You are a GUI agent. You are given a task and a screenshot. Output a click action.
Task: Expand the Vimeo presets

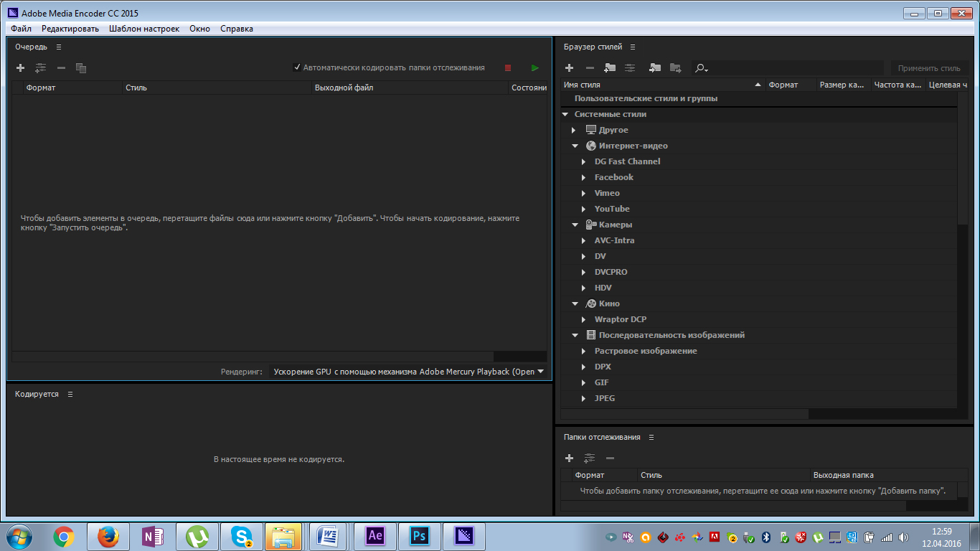click(584, 193)
